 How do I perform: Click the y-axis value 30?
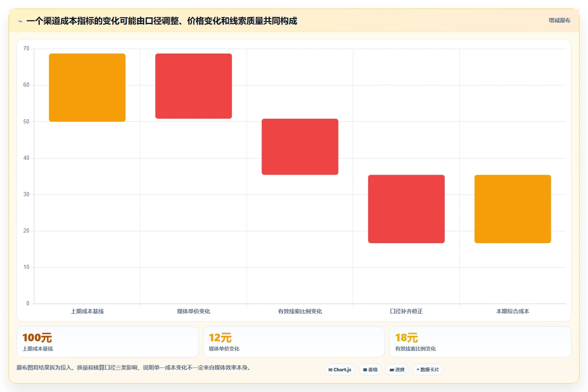(x=26, y=195)
